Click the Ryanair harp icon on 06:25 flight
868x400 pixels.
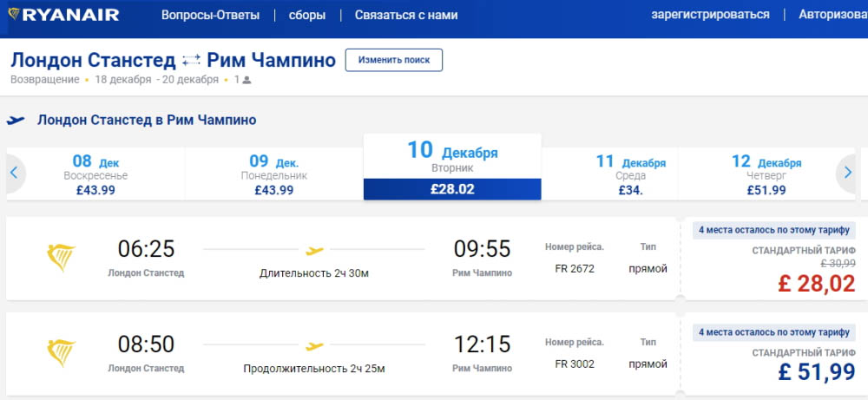click(61, 257)
